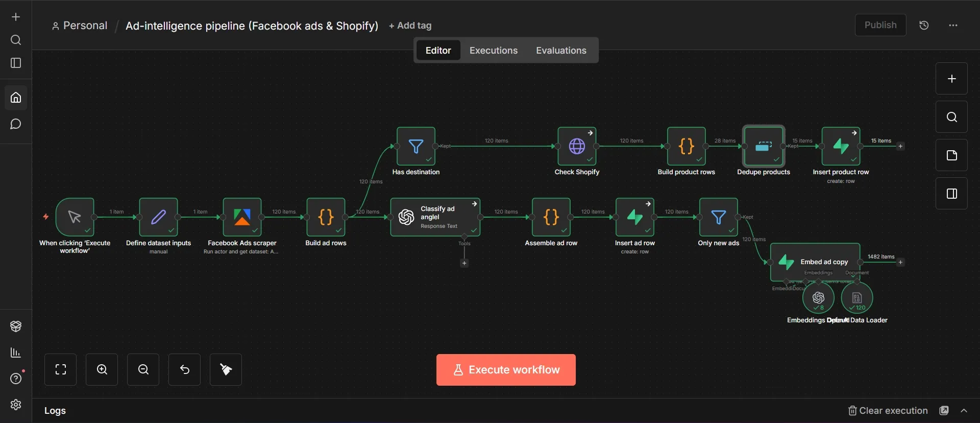Open the chat sidebar item
Screen dimensions: 980x423
point(16,124)
